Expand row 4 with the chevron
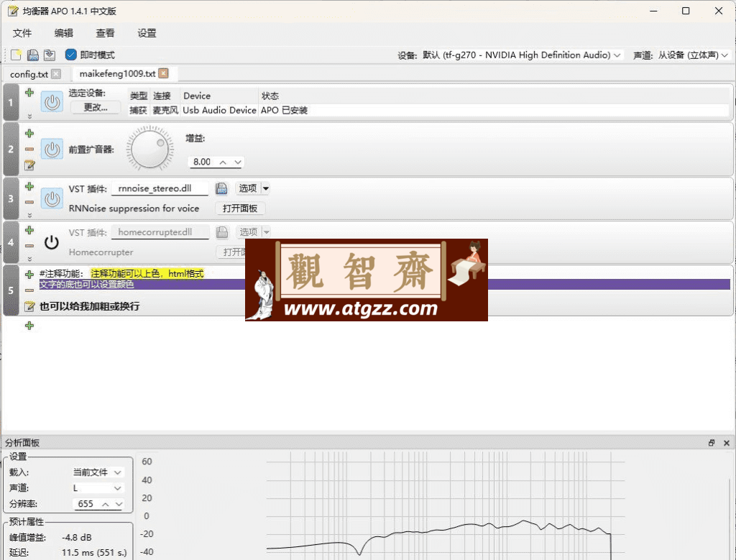The width and height of the screenshot is (736, 560). click(29, 259)
